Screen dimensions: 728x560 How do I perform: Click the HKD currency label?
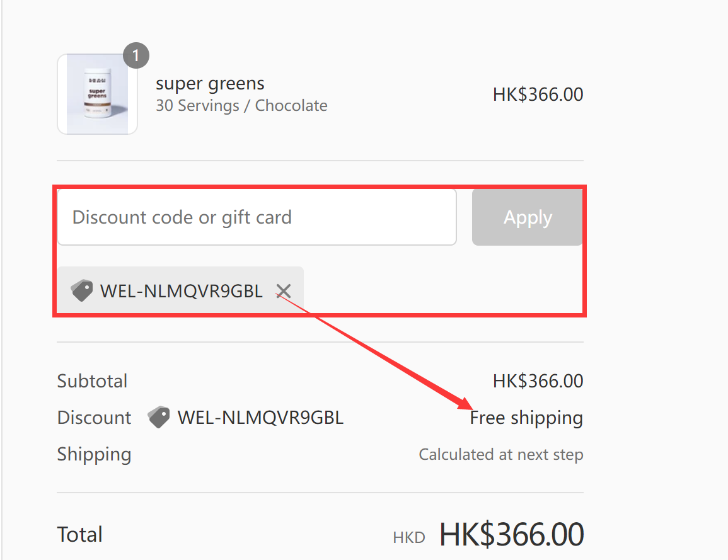tap(409, 537)
